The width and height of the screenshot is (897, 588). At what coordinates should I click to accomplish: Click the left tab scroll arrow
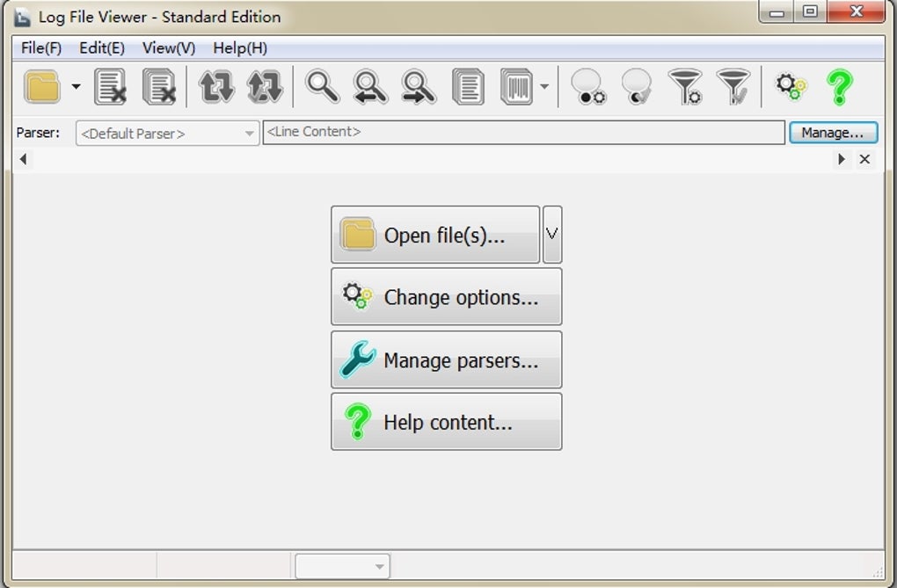point(23,159)
